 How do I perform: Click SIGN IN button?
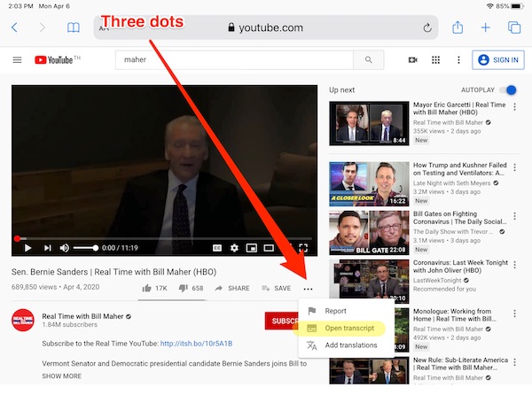tap(498, 60)
